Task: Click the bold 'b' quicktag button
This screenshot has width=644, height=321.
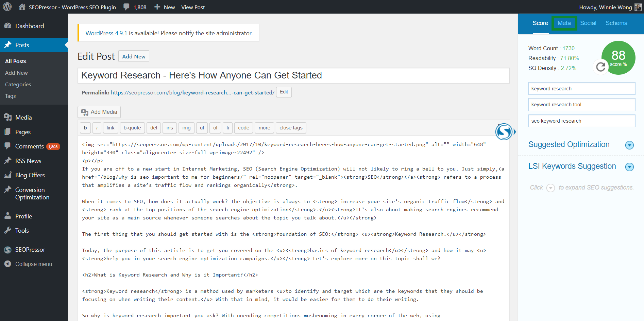Action: click(85, 128)
